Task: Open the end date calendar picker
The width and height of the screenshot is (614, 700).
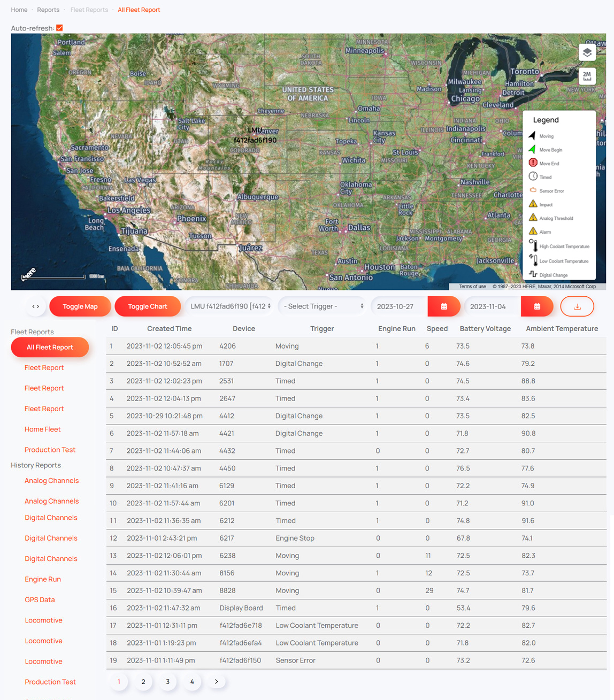Action: (536, 306)
